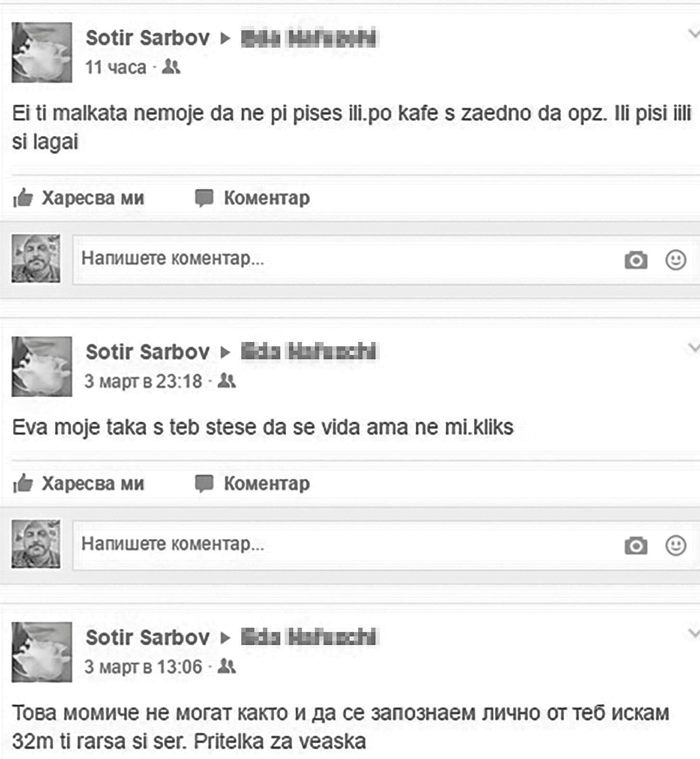This screenshot has width=700, height=759.
Task: Click friends audience icon next to 11 часа
Action: coord(171,66)
